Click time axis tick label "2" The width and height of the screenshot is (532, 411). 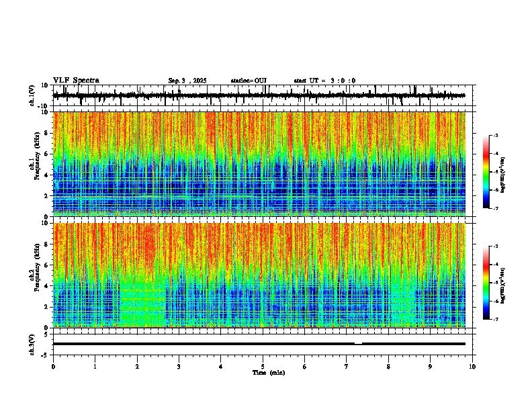[137, 367]
